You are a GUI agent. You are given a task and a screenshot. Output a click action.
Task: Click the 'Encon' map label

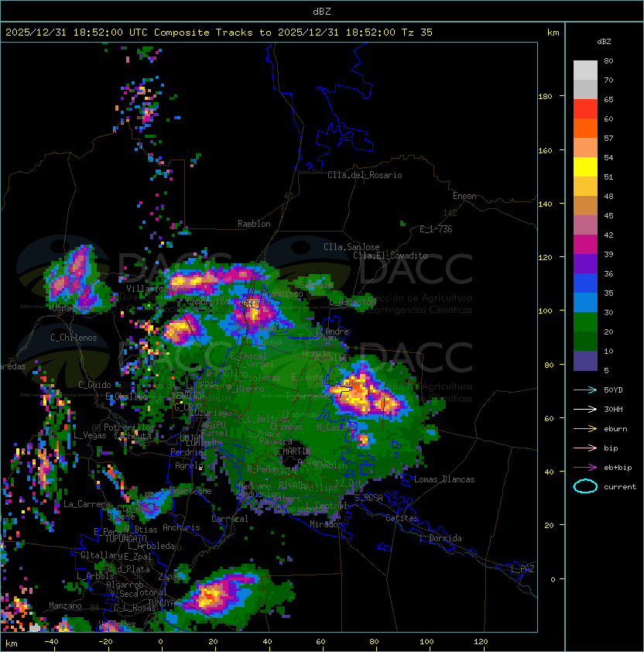tap(464, 196)
